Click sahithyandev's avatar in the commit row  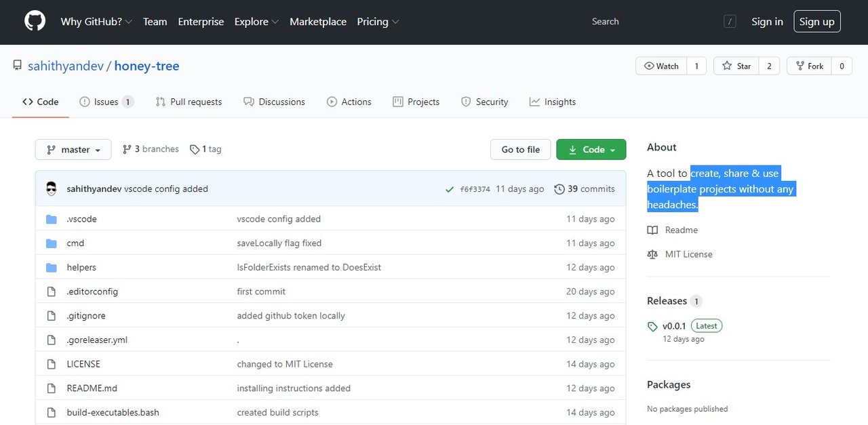(x=52, y=189)
